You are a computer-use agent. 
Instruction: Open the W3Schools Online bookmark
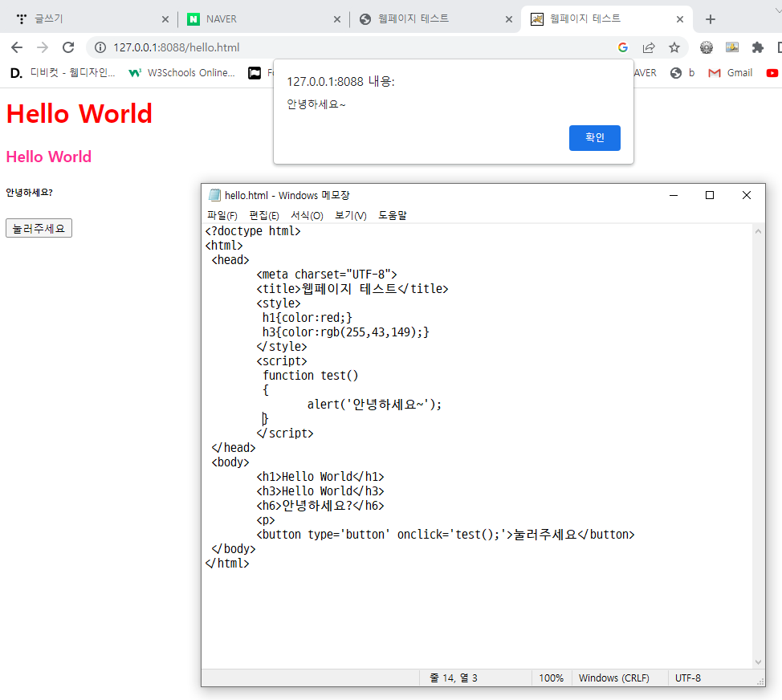[181, 73]
